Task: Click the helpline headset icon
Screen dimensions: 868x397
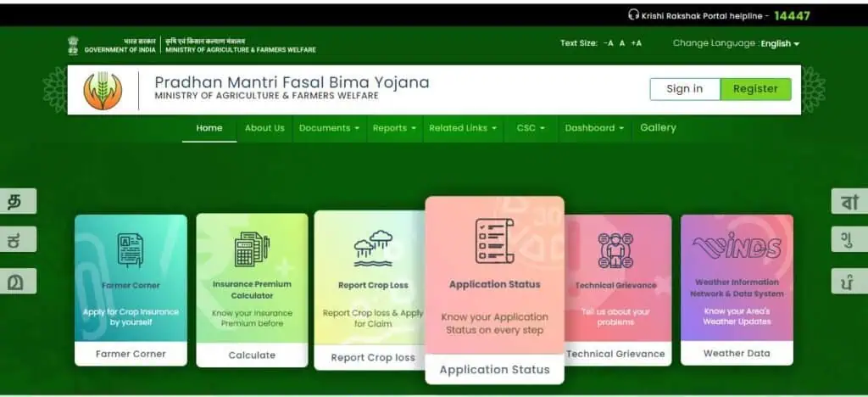Action: point(633,15)
